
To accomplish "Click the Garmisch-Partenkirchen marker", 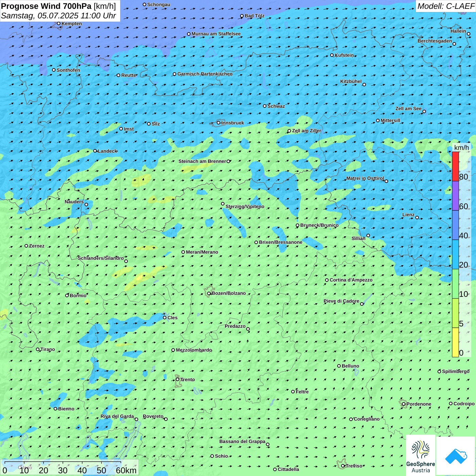I will pos(174,74).
